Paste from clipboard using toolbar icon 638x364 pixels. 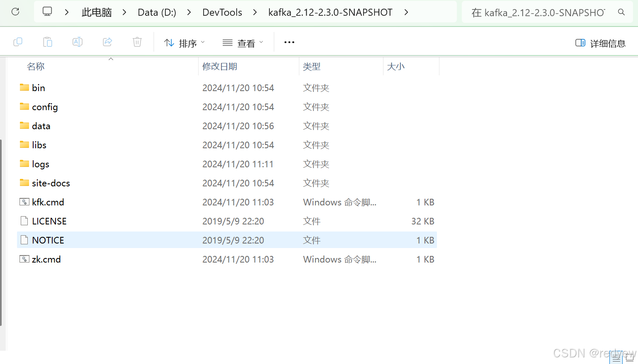point(47,42)
